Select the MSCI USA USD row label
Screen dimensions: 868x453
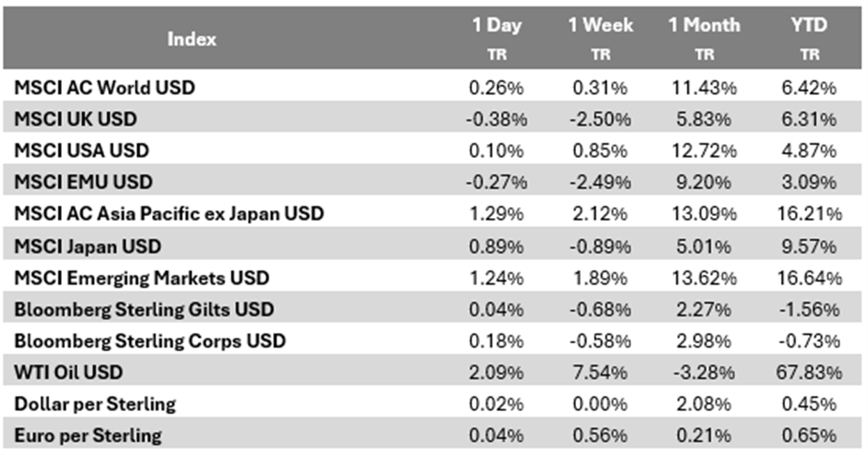(82, 151)
